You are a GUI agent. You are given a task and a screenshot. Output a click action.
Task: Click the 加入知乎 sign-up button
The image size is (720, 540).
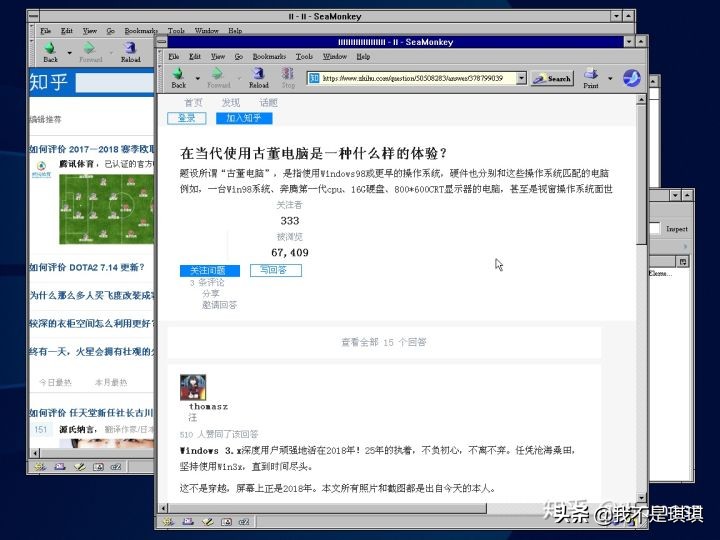[x=244, y=118]
